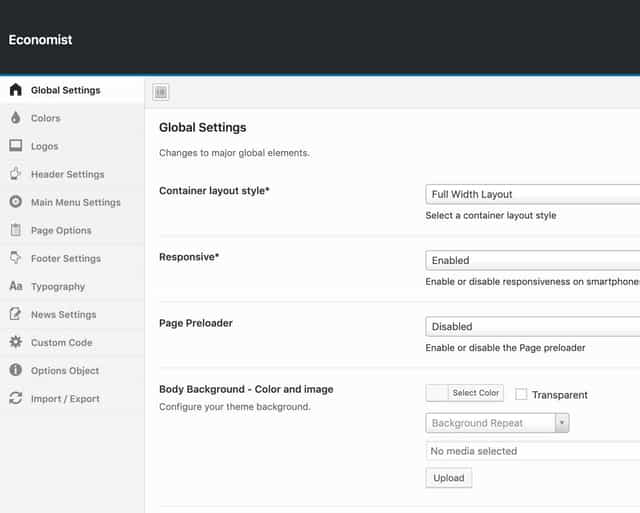Go to News Settings
Viewport: 640px width, 513px height.
tap(72, 314)
